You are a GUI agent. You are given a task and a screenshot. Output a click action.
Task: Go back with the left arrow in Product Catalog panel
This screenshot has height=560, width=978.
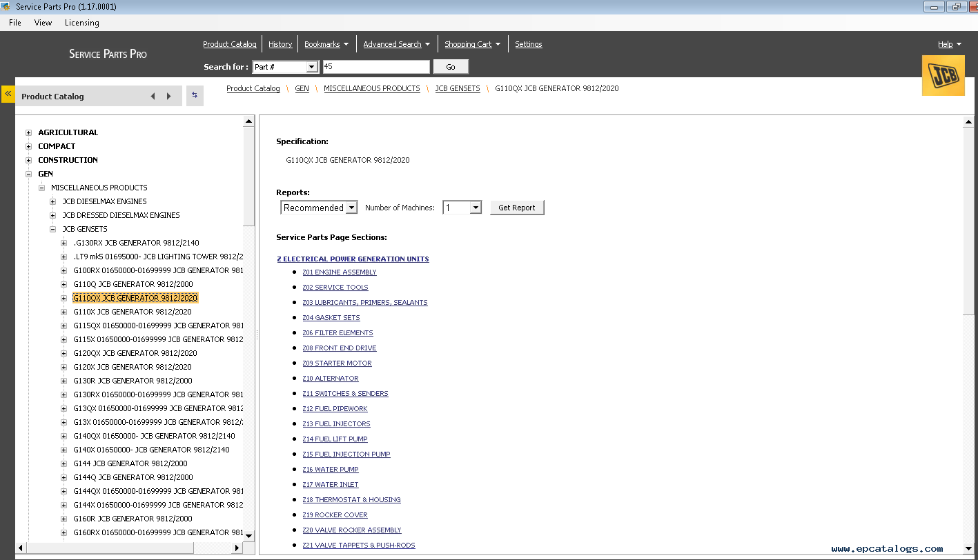tap(153, 97)
